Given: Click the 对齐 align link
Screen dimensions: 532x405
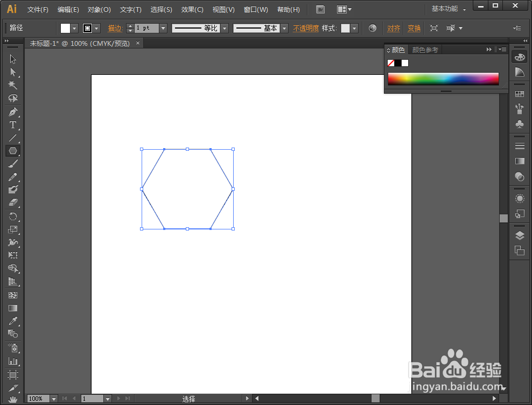Looking at the screenshot, I should pos(394,28).
